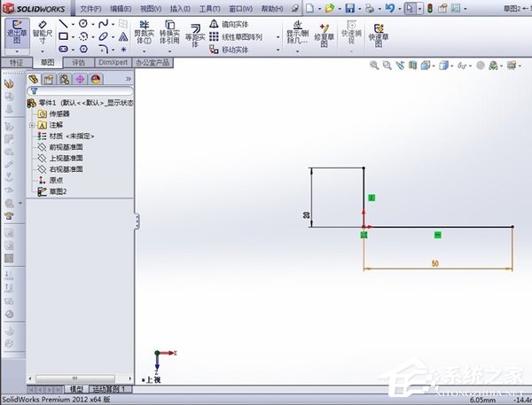This screenshot has width=532, height=405.
Task: Open the 窗口(W) menu
Action: pos(240,9)
